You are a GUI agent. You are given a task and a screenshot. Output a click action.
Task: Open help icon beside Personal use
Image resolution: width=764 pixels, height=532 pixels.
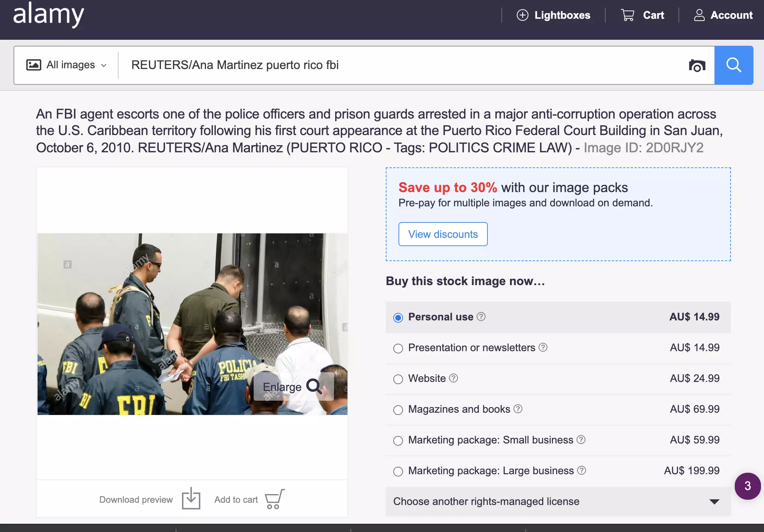tap(481, 317)
